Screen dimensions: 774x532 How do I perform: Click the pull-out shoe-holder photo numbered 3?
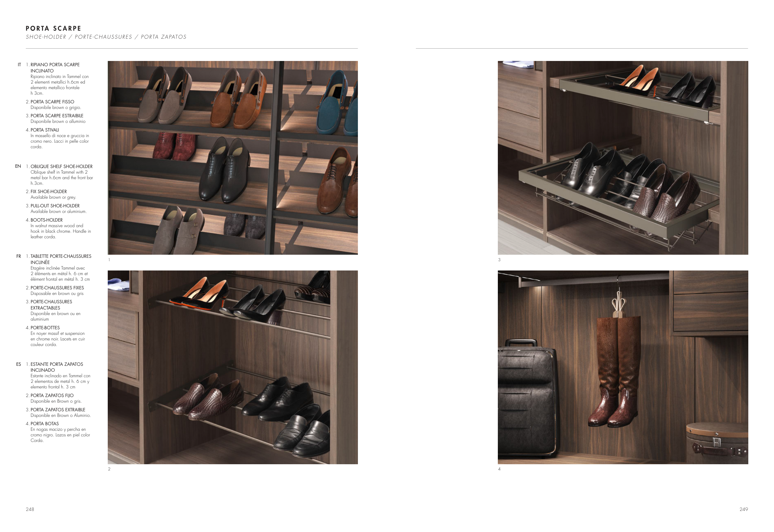click(623, 158)
